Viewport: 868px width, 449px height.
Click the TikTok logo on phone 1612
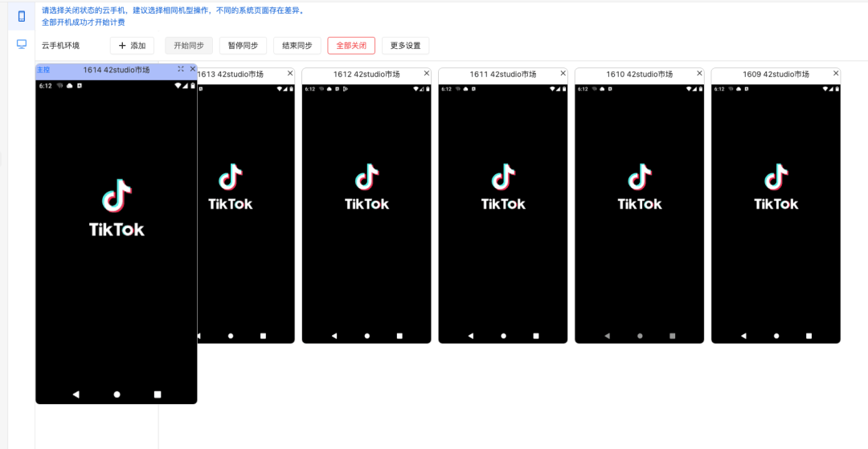(x=367, y=186)
